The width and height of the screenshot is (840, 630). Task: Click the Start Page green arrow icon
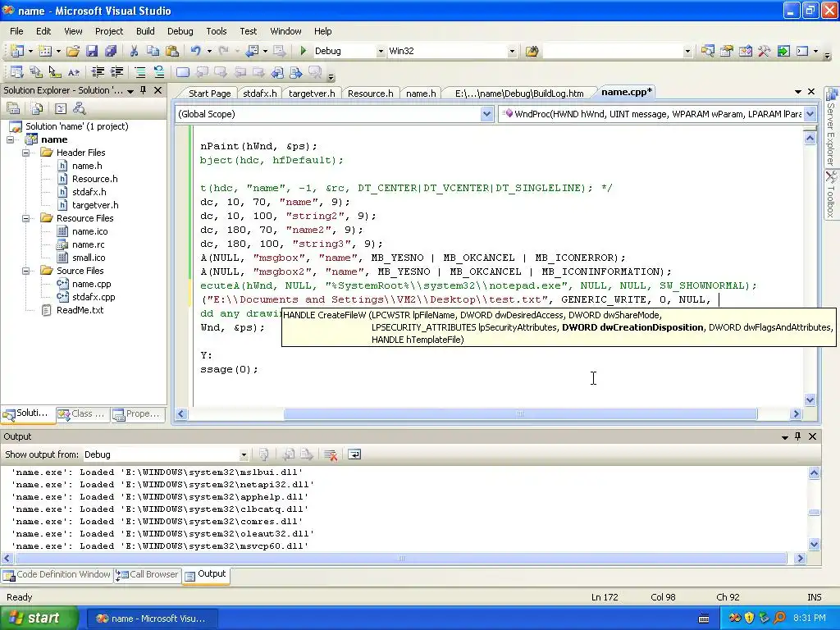point(783,51)
